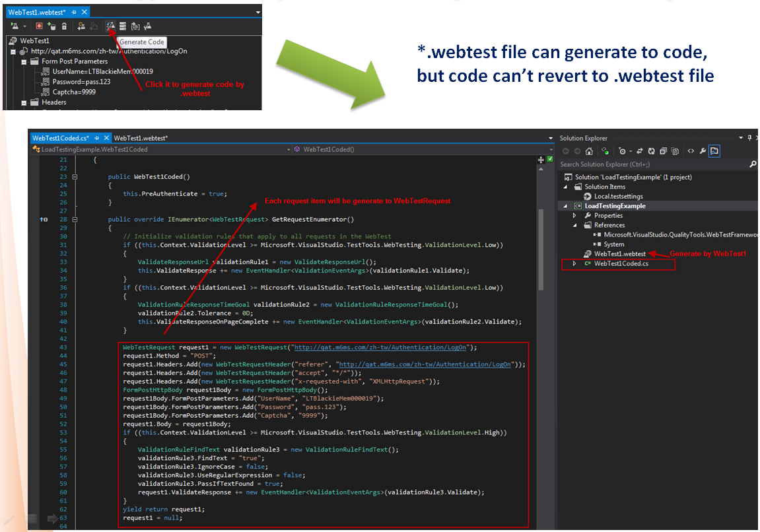This screenshot has width=760, height=532.
Task: Toggle the Preview Selected Items button
Action: coord(714,151)
